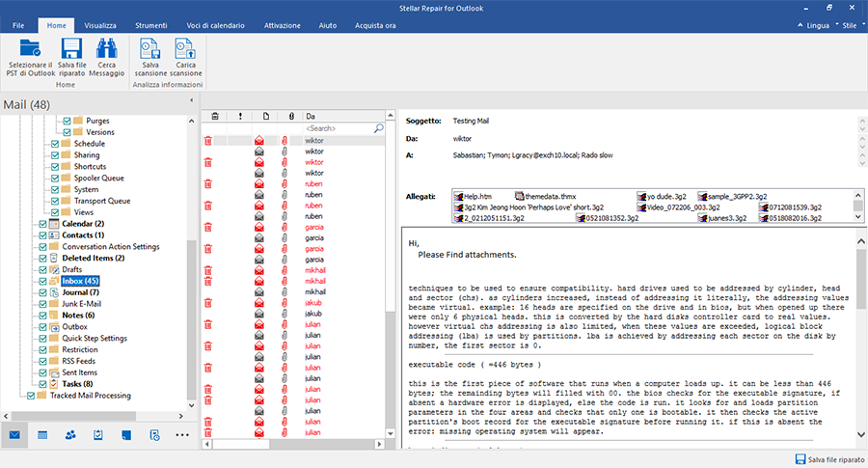Select Conversation Action Settings folder
868x468 pixels.
tap(111, 247)
